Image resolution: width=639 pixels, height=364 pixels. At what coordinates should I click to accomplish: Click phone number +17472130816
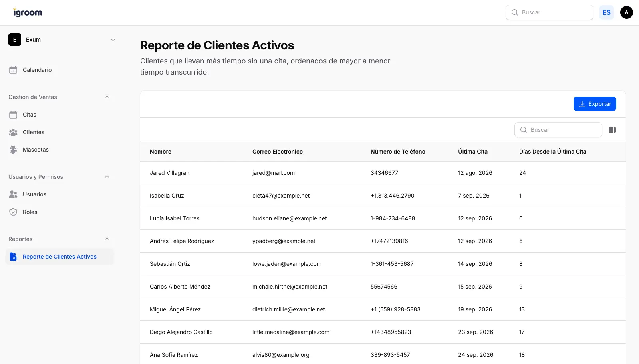(389, 241)
